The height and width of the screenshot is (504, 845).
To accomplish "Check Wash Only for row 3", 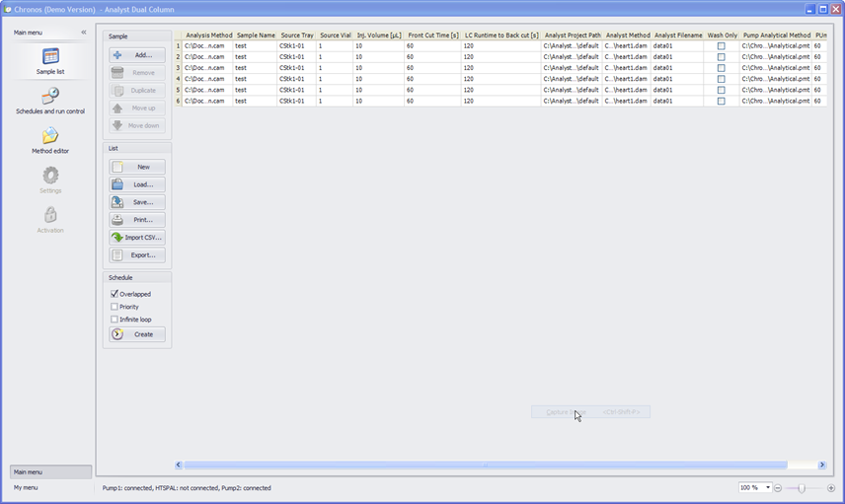I will (721, 68).
